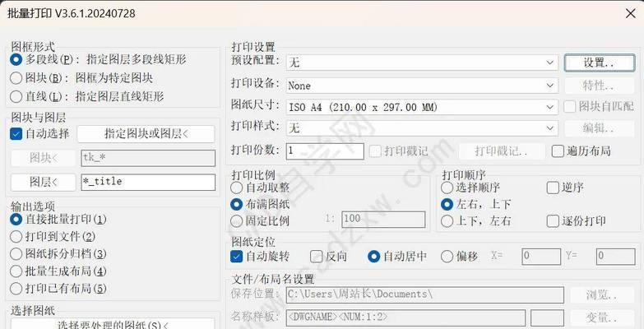644x329 pixels.
Task: Click the 浏览.. button
Action: (602, 295)
